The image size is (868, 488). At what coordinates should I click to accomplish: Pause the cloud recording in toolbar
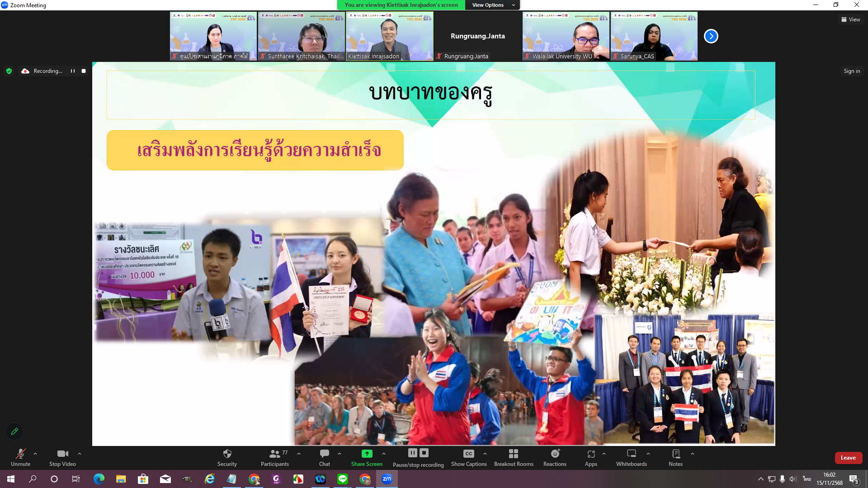[x=412, y=453]
